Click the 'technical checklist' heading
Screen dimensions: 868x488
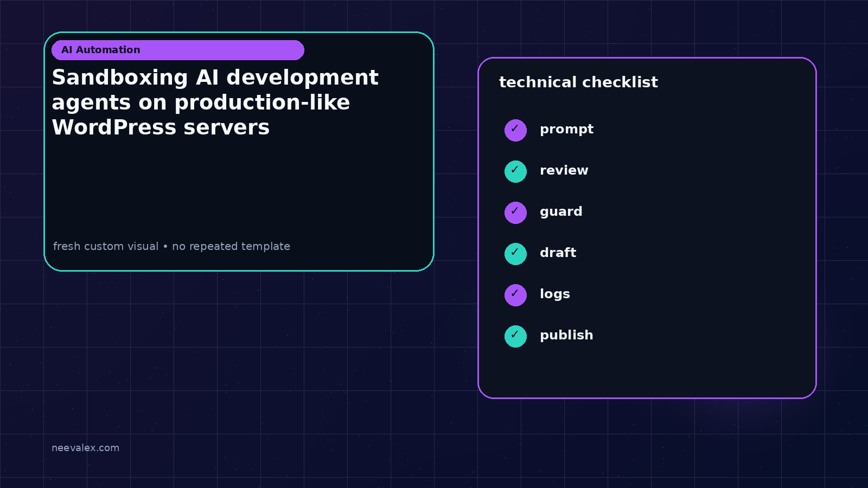[x=578, y=82]
